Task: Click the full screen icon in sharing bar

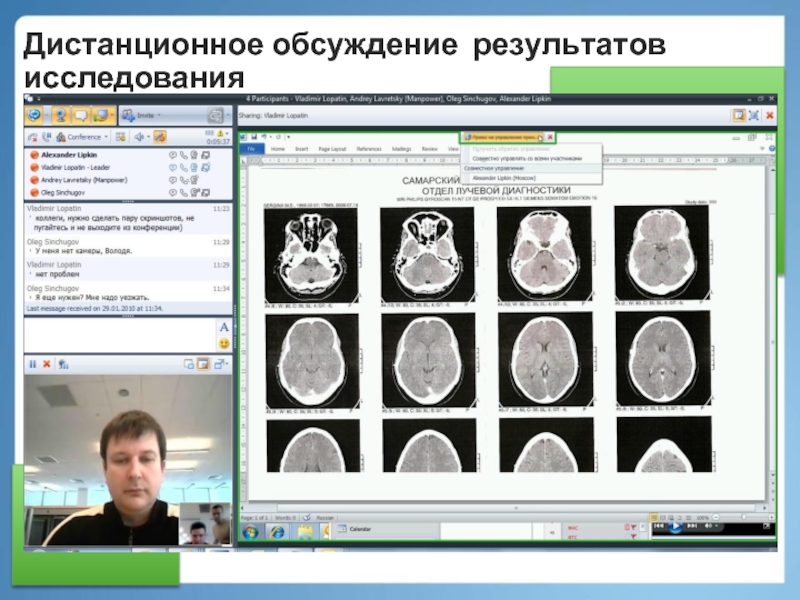Action: tap(754, 115)
